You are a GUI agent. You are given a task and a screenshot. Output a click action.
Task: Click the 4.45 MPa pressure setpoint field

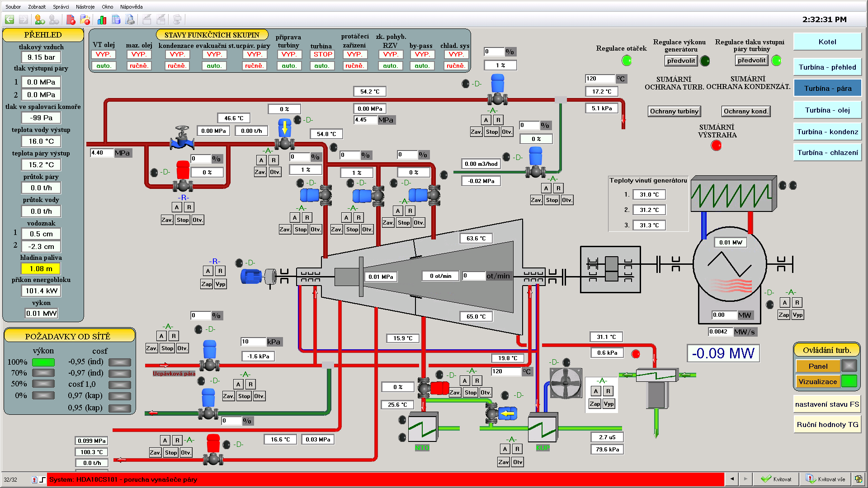(365, 120)
